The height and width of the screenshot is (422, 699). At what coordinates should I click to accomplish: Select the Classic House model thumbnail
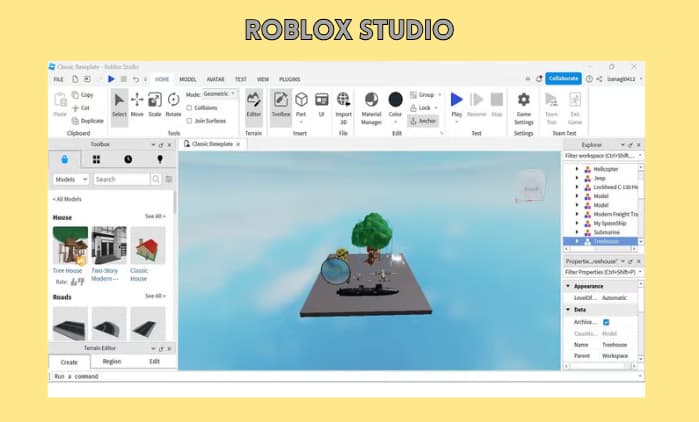pos(148,246)
